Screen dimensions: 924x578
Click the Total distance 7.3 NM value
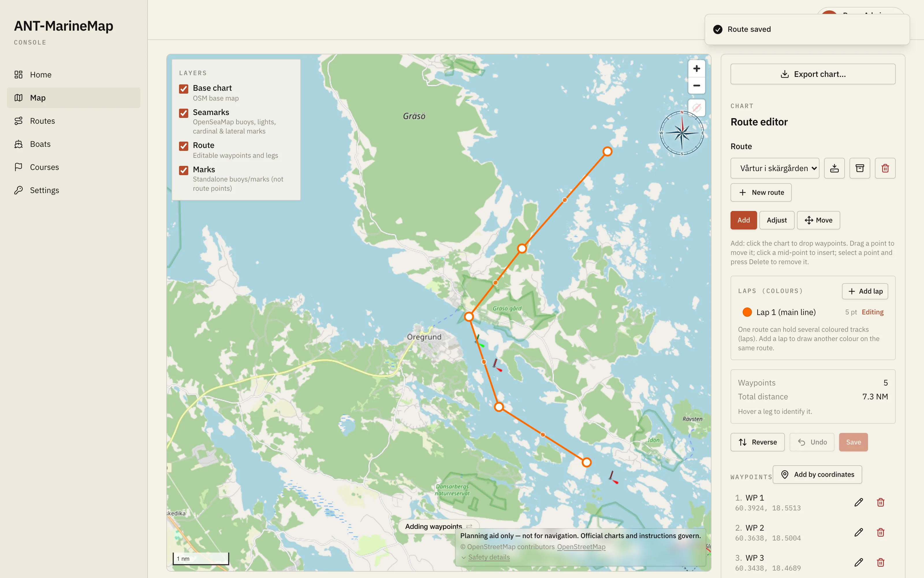(x=875, y=397)
